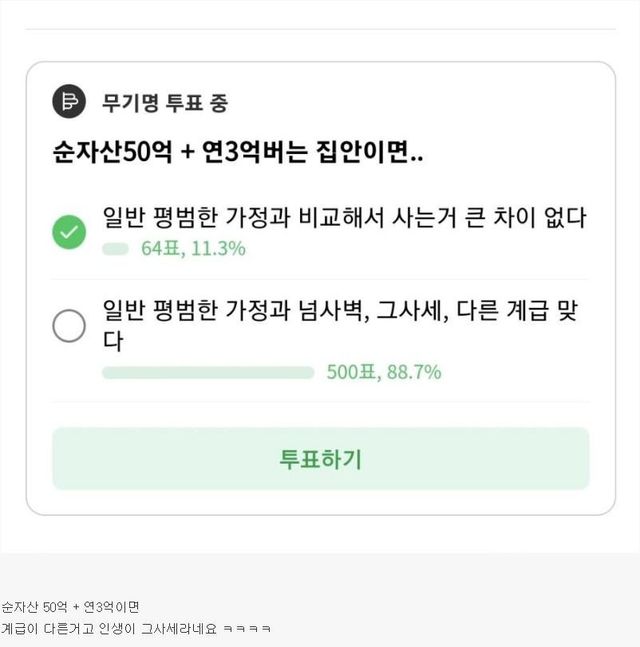Screen dimensions: 640x647
Task: Choose the option text ending in 큰 차이 없다
Action: click(x=344, y=218)
